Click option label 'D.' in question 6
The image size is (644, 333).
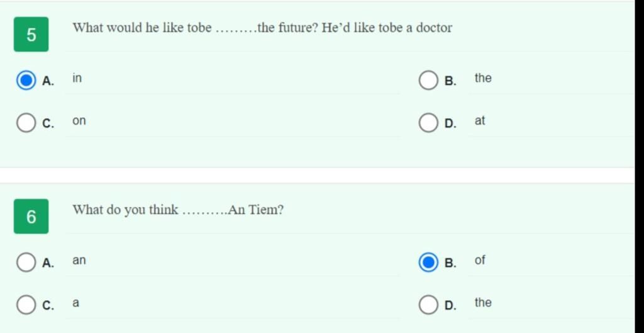click(x=450, y=306)
